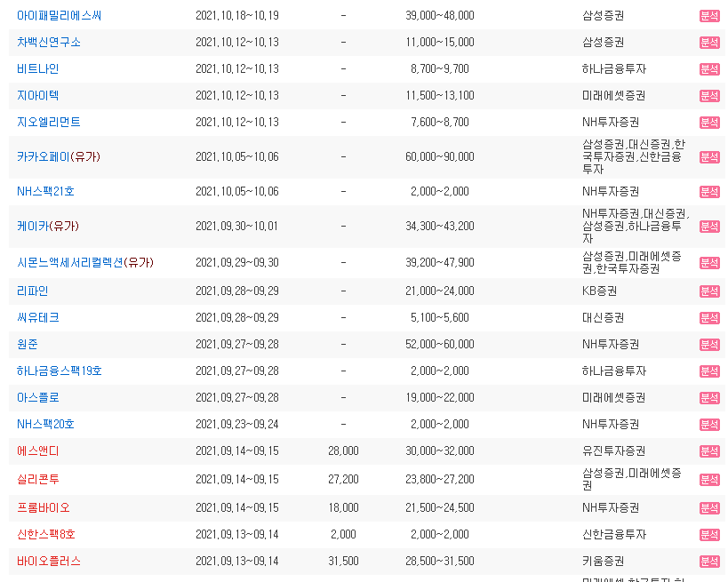Viewport: 728px width, 582px height.
Task: Select date 2021.10.18~10.19
Action: pos(237,16)
